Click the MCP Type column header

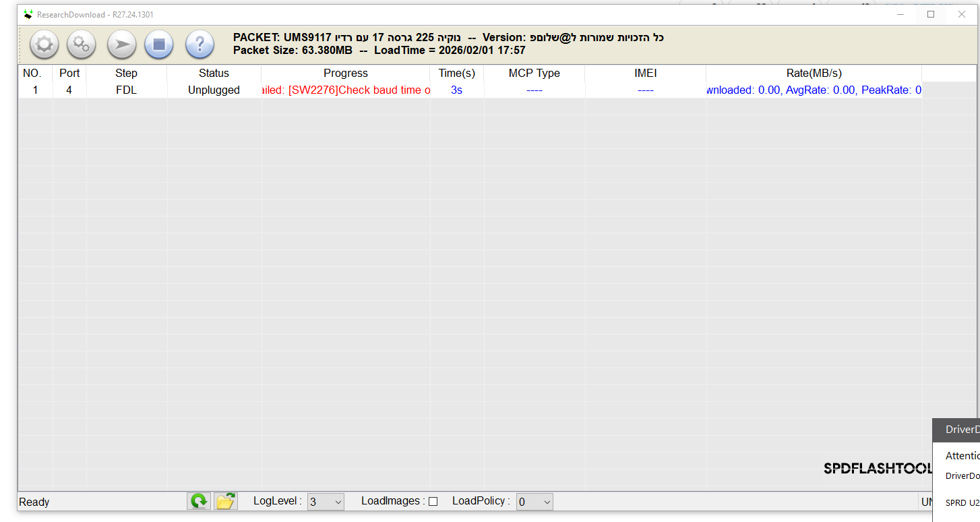534,73
